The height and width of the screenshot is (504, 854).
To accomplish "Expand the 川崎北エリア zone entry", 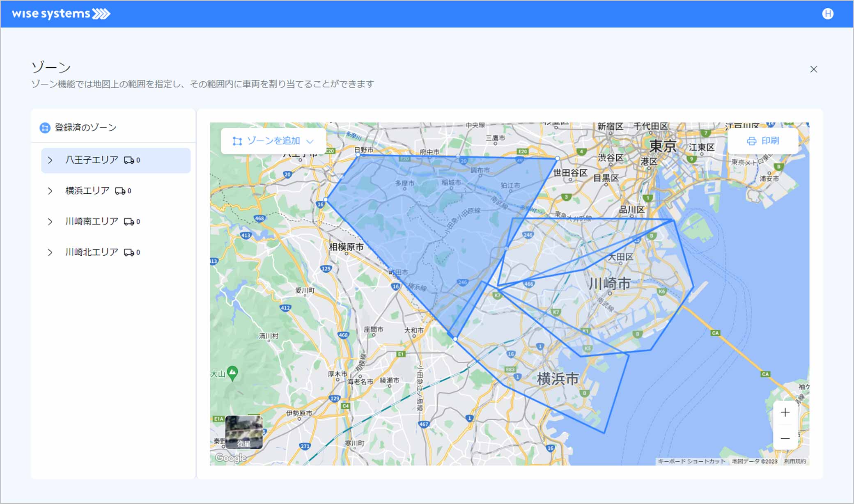I will [x=50, y=253].
